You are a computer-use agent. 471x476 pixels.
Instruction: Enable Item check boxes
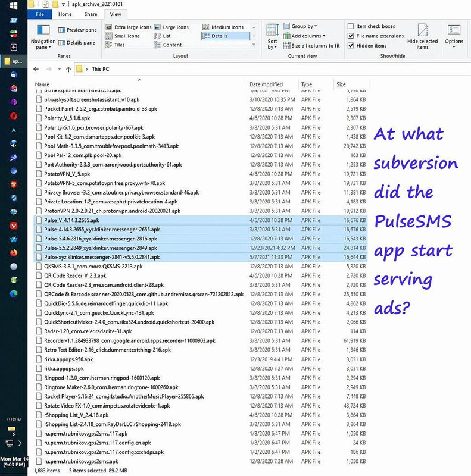(x=372, y=26)
